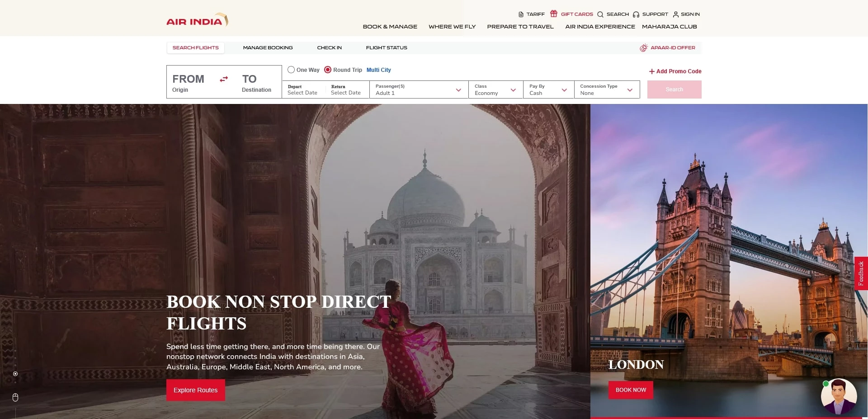Open the Maharaja Club menu
The image size is (868, 419).
670,26
